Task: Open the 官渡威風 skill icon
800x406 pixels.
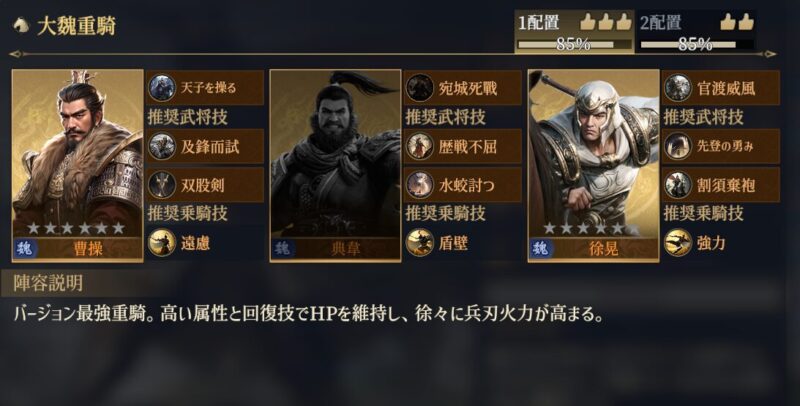Action: pyautogui.click(x=678, y=88)
